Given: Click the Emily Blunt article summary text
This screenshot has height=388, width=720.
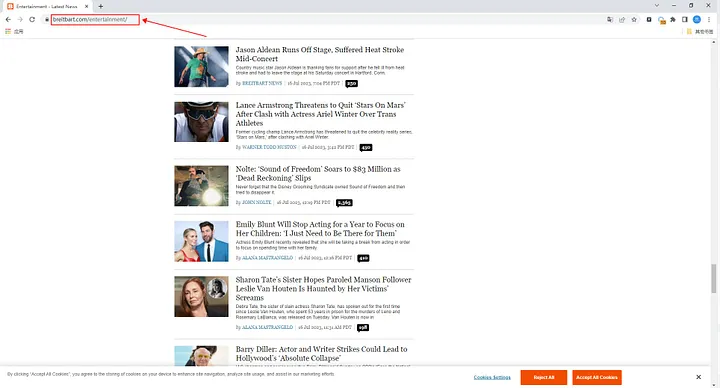Looking at the screenshot, I should tap(323, 245).
